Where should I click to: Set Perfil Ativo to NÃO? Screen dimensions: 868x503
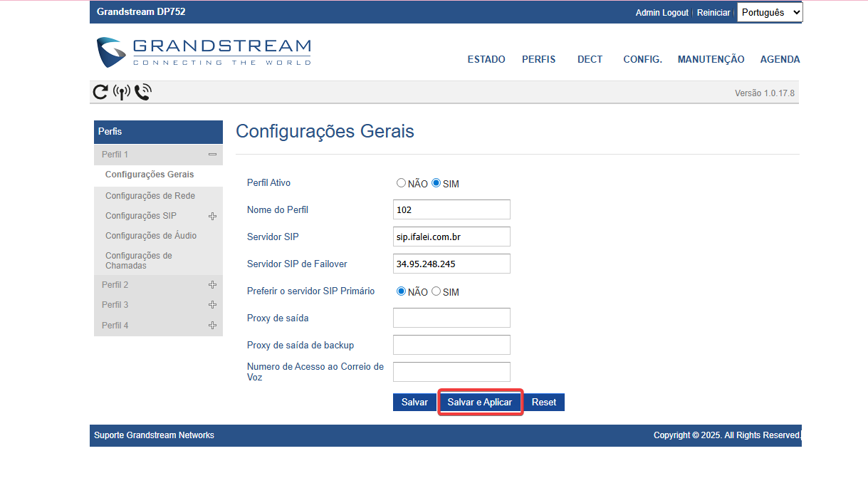pos(401,183)
